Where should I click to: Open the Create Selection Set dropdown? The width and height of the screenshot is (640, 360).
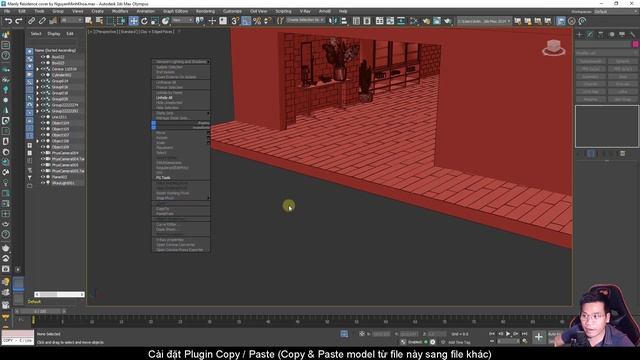[x=305, y=20]
